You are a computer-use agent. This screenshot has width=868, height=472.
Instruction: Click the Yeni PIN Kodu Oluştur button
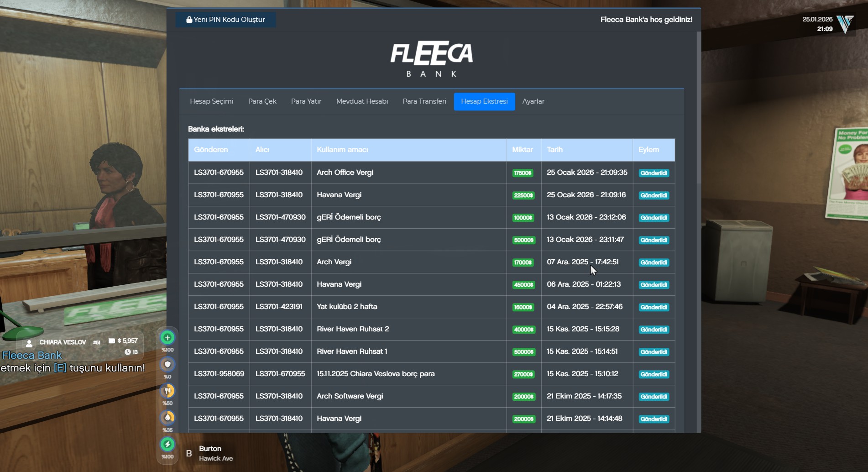point(226,20)
